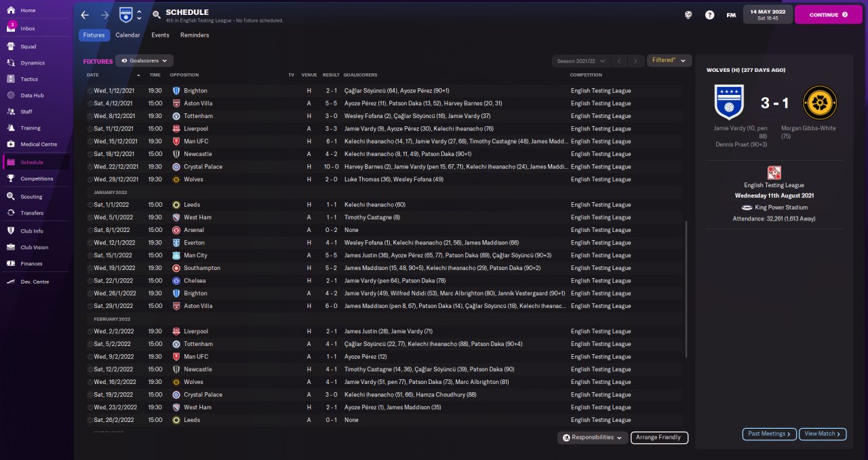Open Past Meetings for this match
868x460 pixels.
pos(769,434)
